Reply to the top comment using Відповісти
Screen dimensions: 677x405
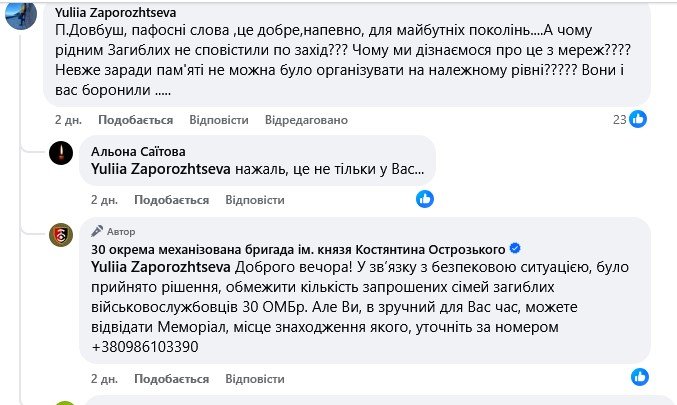coord(218,120)
